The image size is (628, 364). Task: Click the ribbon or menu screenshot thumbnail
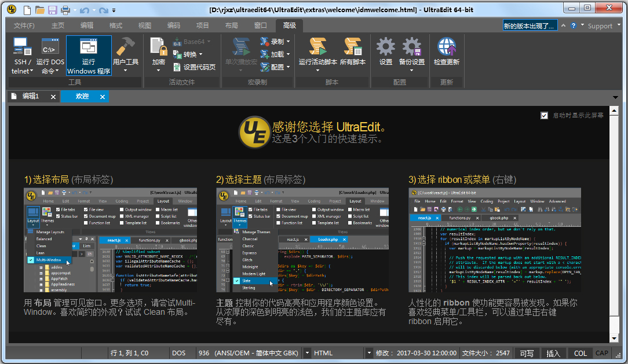tap(495, 240)
